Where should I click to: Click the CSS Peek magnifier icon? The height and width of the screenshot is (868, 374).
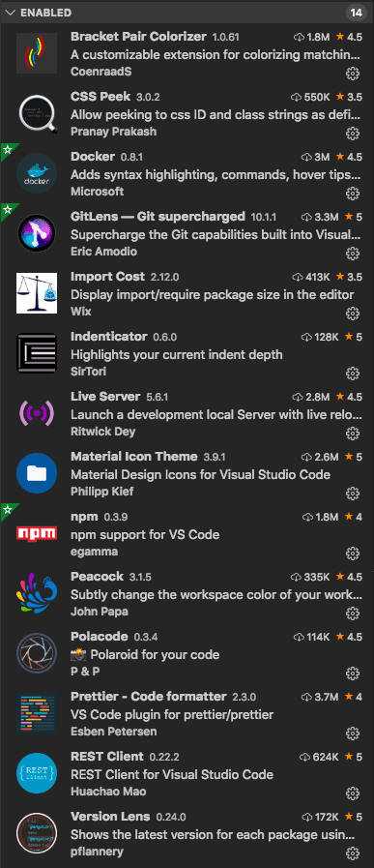click(x=37, y=113)
